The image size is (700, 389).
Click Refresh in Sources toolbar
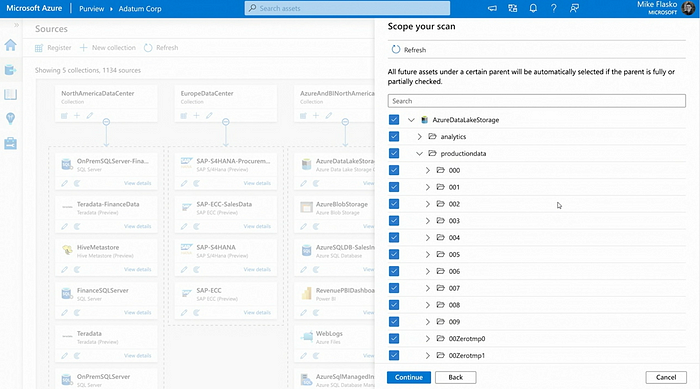[x=161, y=47]
